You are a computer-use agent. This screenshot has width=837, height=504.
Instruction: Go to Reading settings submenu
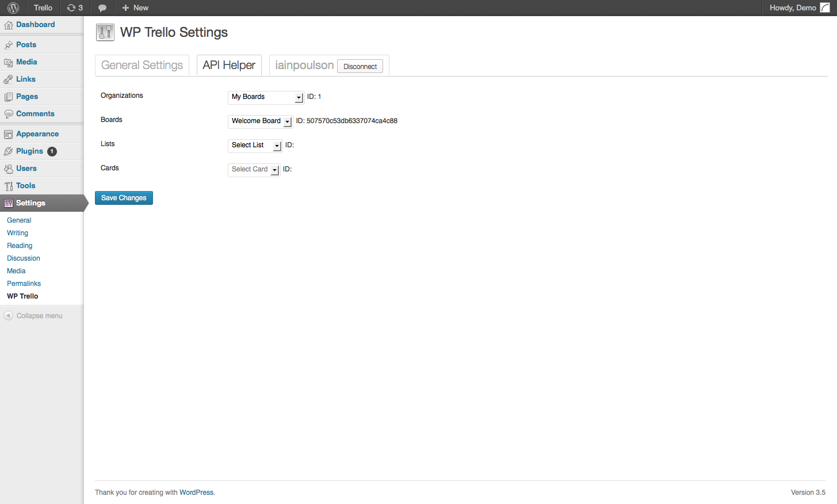pos(20,246)
